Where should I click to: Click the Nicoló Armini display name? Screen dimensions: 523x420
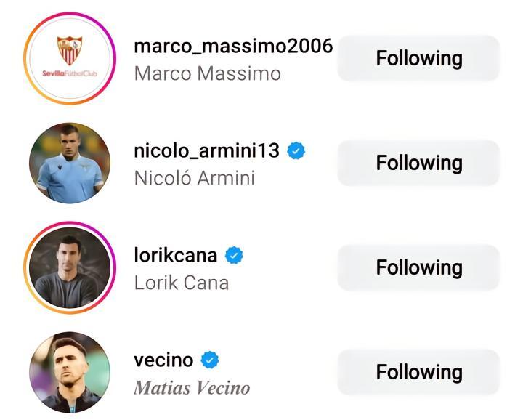pos(194,178)
